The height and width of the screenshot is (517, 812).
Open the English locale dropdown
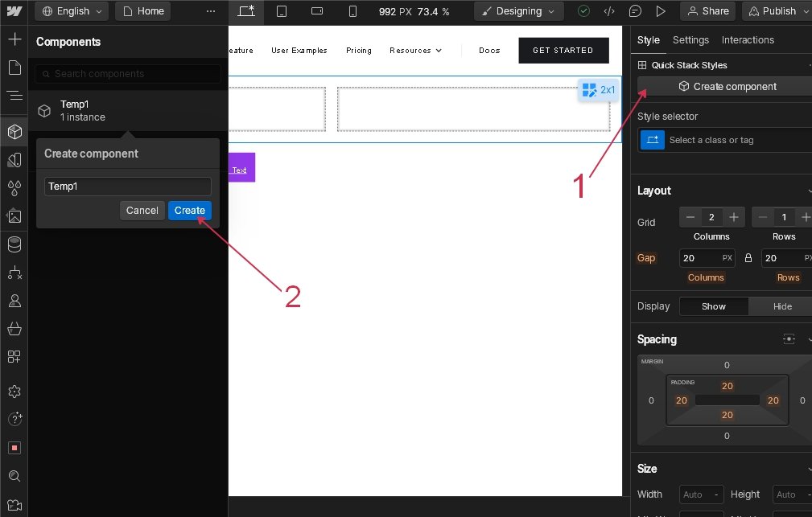coord(72,11)
